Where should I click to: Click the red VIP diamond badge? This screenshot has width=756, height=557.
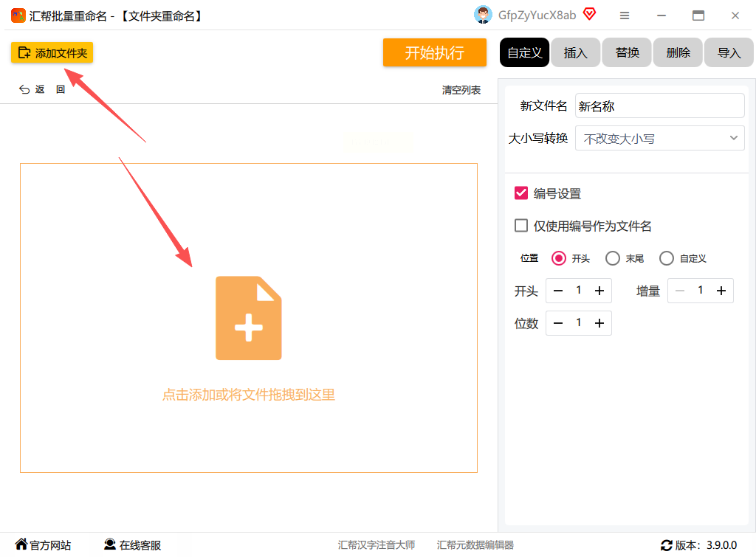pyautogui.click(x=589, y=15)
